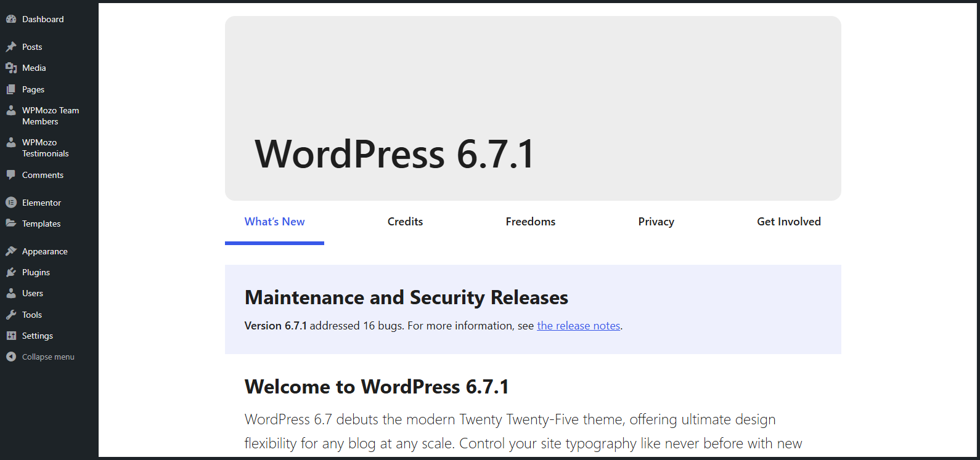Image resolution: width=980 pixels, height=460 pixels.
Task: Click the Plugins plug icon
Action: tap(11, 272)
